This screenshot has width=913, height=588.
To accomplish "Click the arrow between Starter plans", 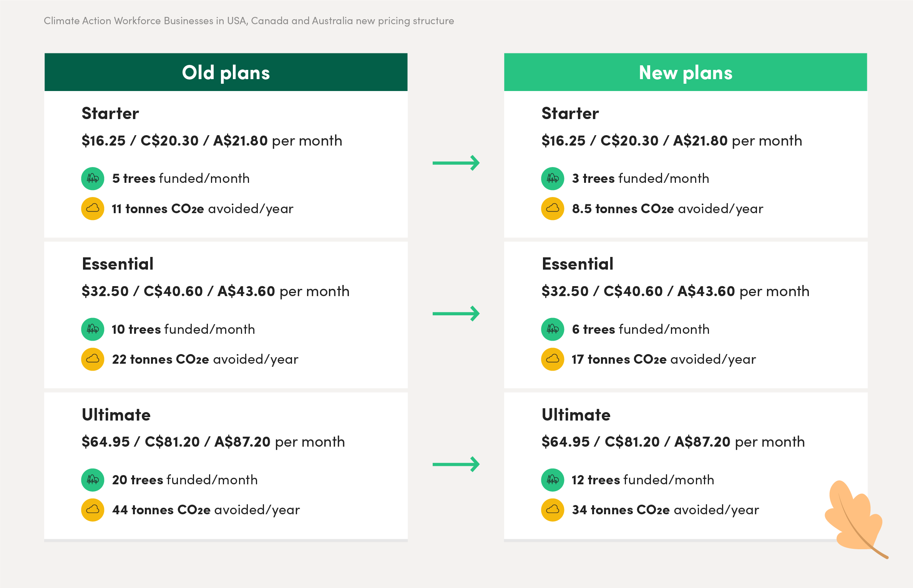I will (x=456, y=163).
